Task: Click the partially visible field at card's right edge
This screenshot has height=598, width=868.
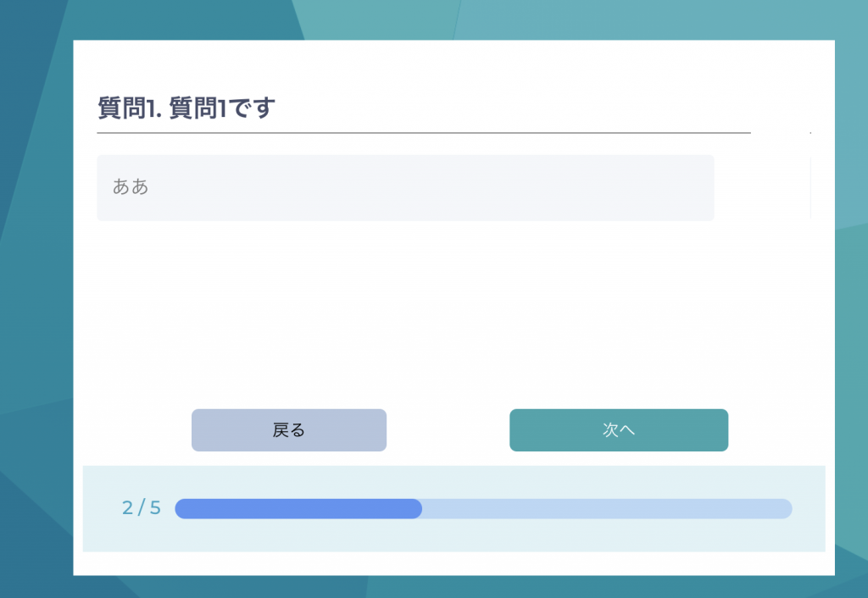Action: click(810, 188)
